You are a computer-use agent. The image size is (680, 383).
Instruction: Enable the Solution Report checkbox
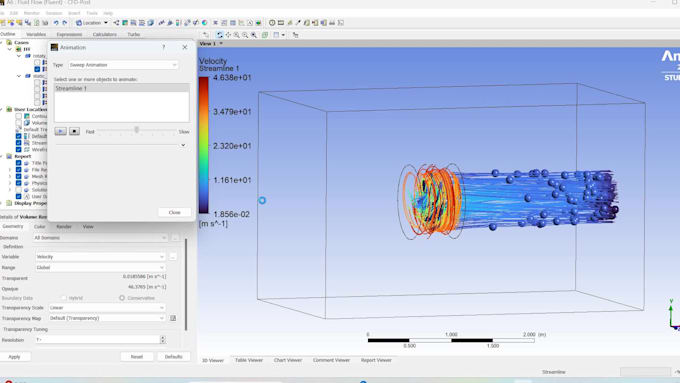coord(18,190)
